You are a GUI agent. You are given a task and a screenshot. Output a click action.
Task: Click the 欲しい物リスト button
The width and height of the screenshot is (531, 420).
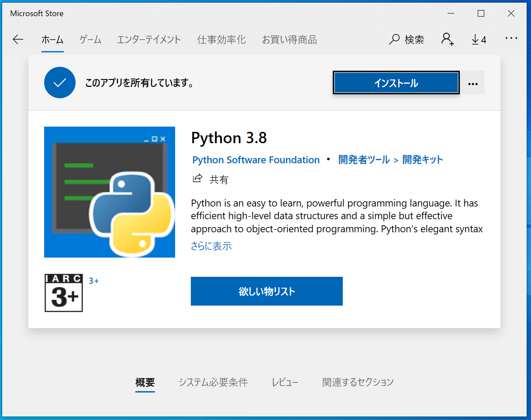pos(267,291)
